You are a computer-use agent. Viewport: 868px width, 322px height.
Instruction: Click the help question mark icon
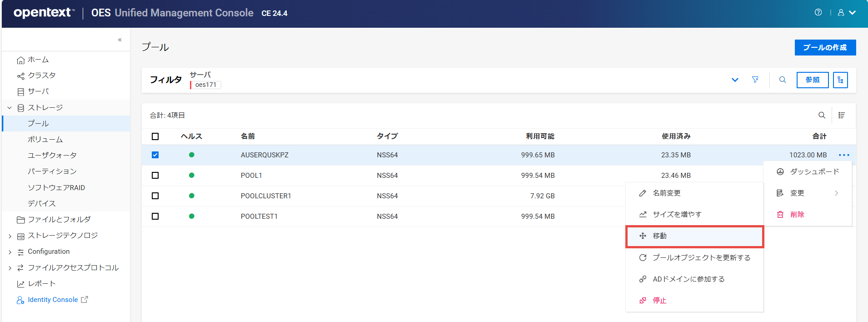pyautogui.click(x=818, y=13)
